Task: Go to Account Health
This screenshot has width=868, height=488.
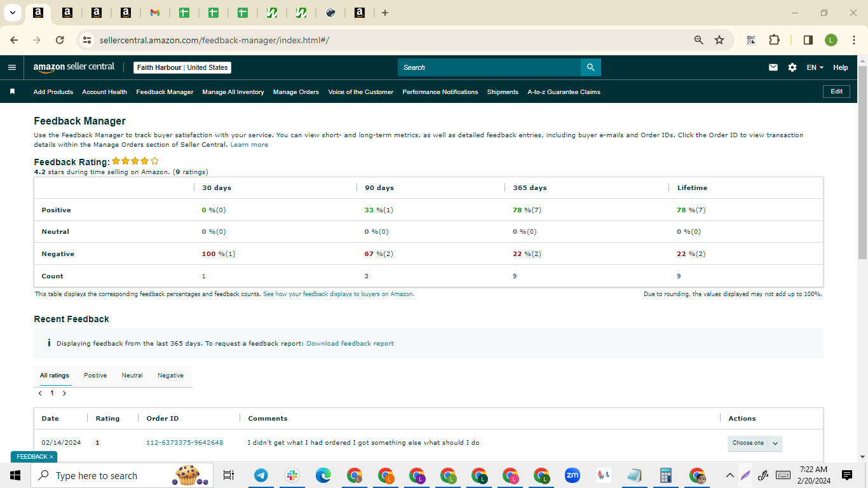Action: (x=105, y=92)
